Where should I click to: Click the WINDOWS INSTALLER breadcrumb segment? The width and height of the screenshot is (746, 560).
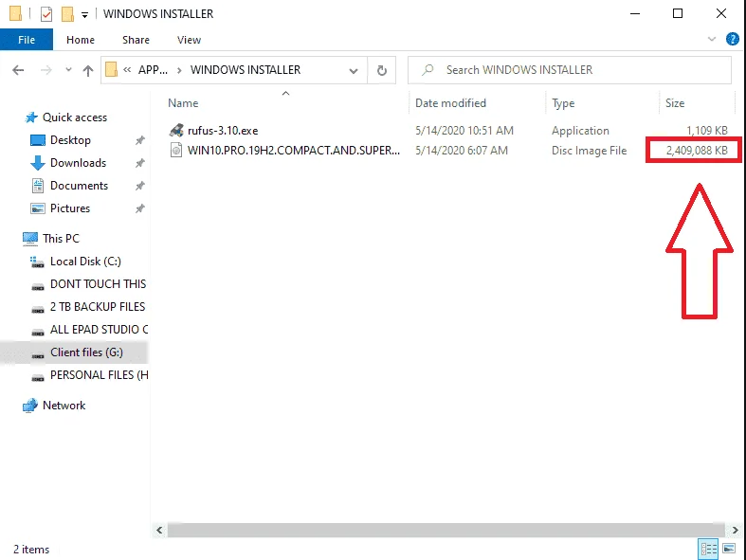pyautogui.click(x=246, y=69)
